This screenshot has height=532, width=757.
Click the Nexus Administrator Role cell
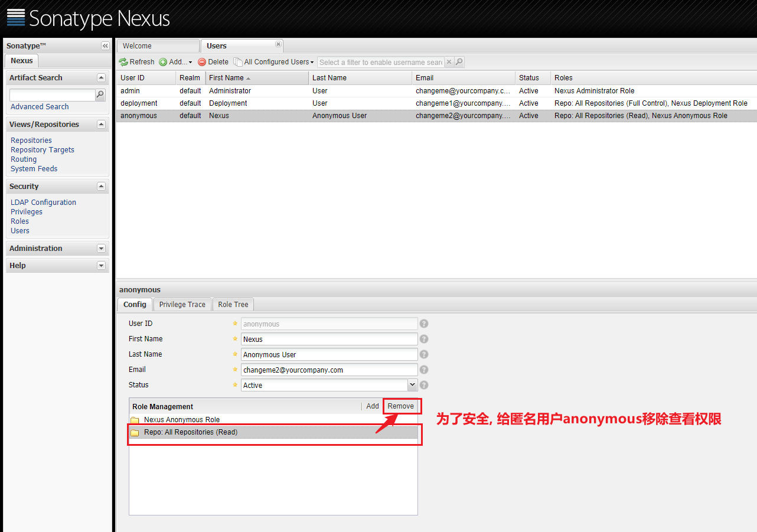tap(595, 91)
